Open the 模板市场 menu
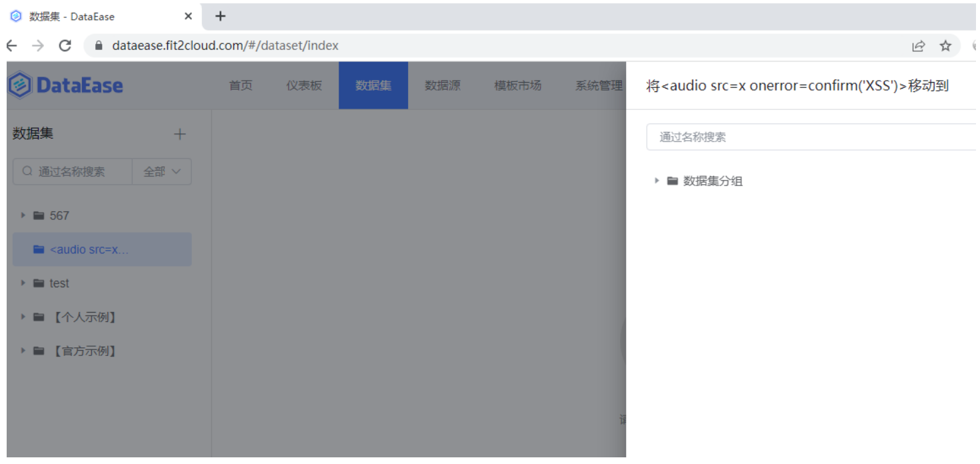The width and height of the screenshot is (980, 464). 518,85
